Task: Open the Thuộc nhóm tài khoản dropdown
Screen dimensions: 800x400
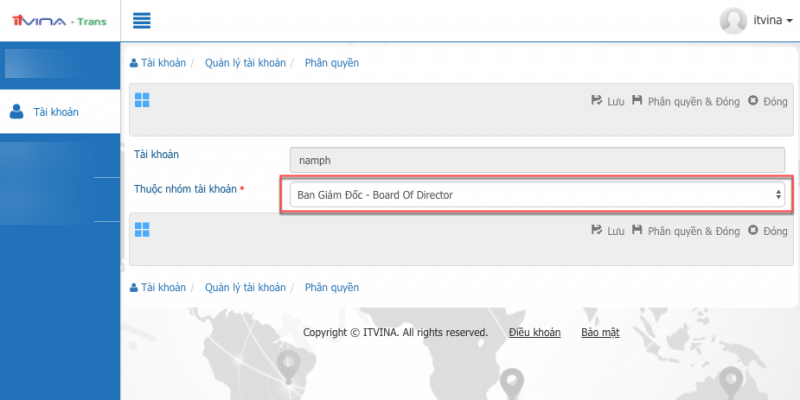Action: tap(536, 195)
